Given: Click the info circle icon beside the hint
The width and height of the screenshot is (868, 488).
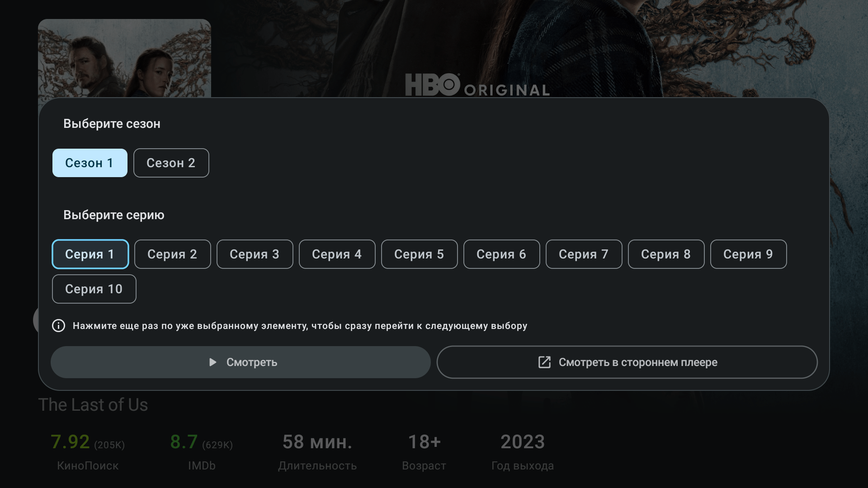Looking at the screenshot, I should tap(58, 325).
